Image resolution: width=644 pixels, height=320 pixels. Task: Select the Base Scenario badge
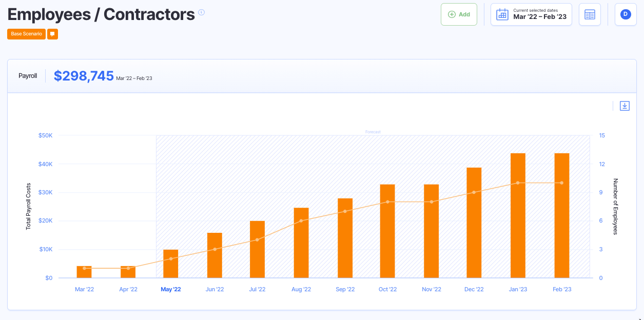point(26,34)
